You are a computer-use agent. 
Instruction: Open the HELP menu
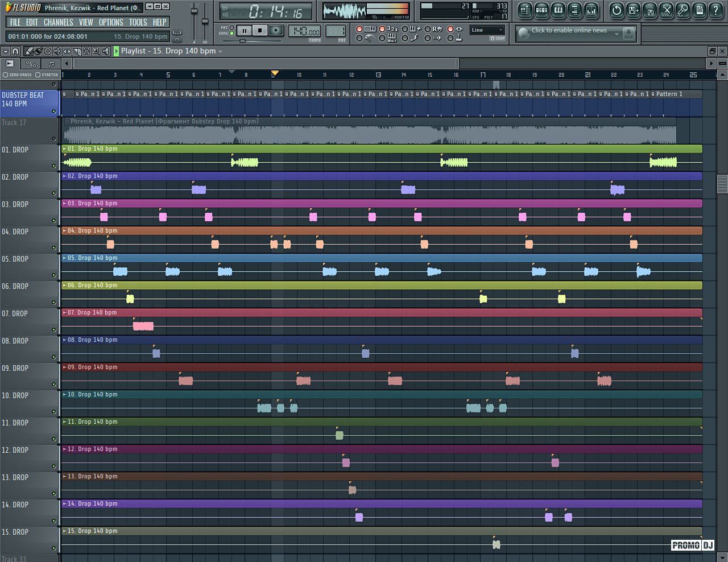pyautogui.click(x=160, y=22)
